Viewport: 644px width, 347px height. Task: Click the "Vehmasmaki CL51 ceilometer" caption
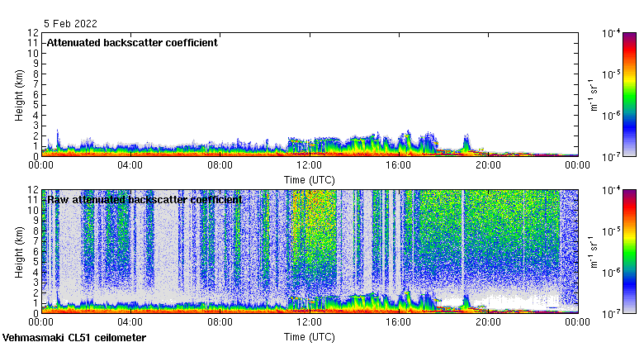74,338
